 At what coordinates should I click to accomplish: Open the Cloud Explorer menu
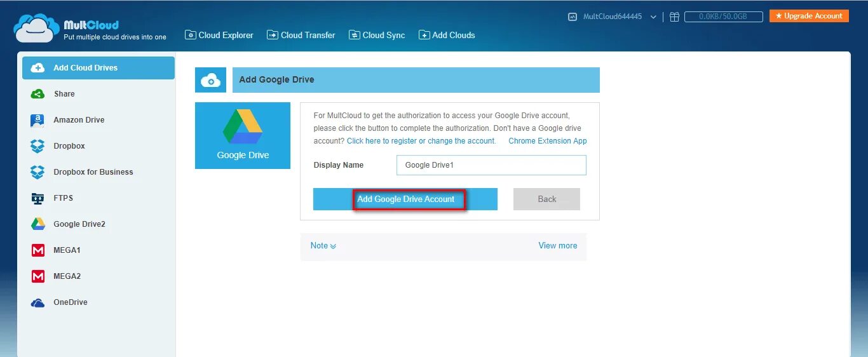(219, 35)
